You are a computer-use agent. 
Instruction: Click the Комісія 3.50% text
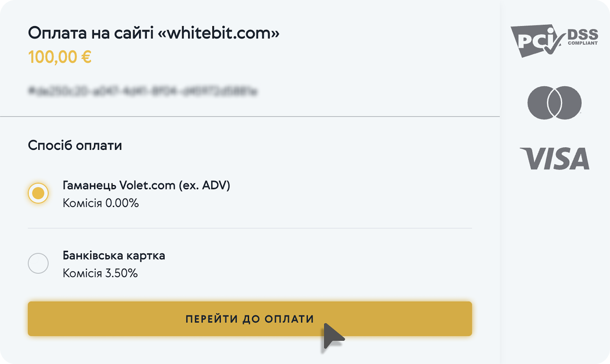(x=100, y=273)
